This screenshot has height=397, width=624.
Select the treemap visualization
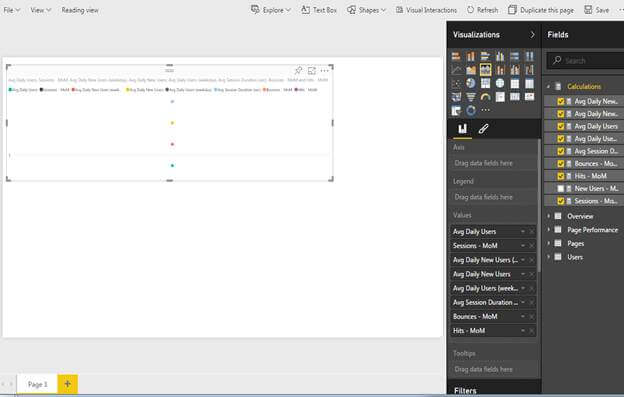tap(486, 84)
